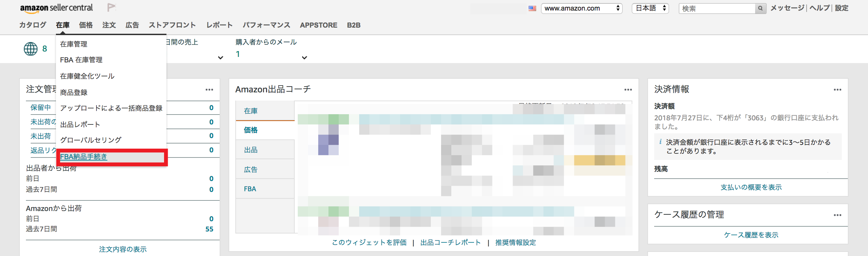
Task: Click the 保留中 orders link
Action: [41, 107]
